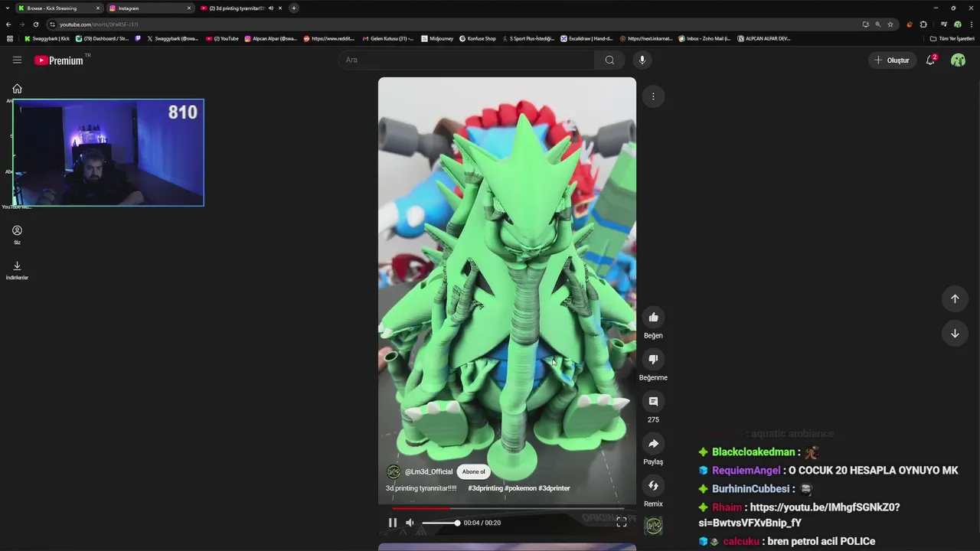This screenshot has width=980, height=551.
Task: Open the comments showing 275
Action: click(653, 402)
